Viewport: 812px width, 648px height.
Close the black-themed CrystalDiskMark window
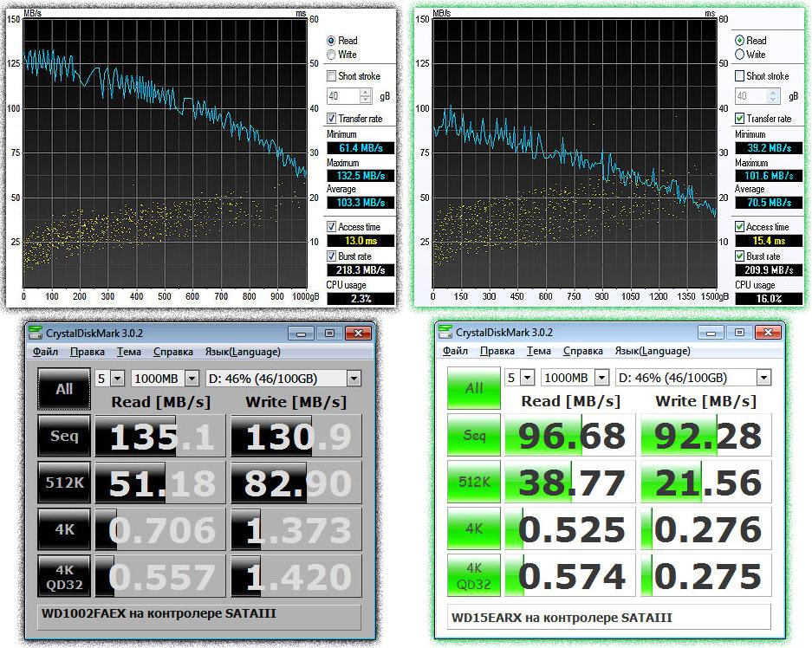[x=357, y=334]
